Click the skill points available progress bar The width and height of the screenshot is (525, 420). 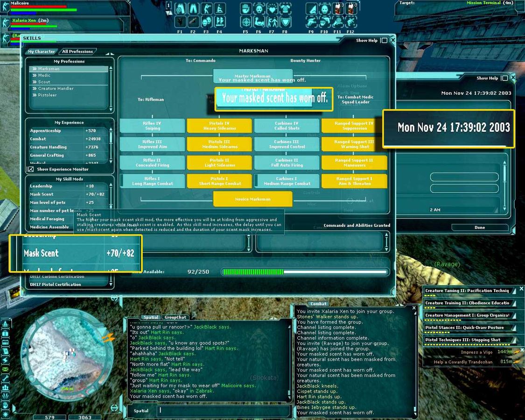304,272
